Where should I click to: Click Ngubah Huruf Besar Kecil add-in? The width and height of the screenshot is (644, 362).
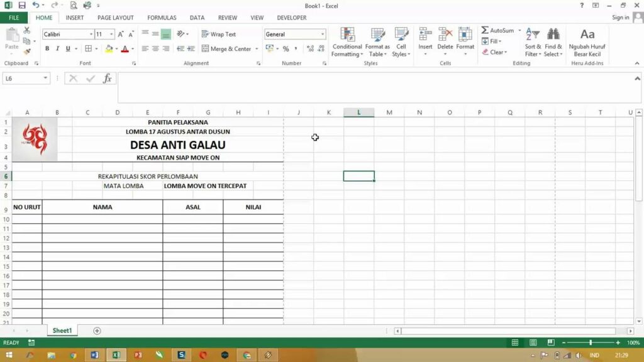587,42
